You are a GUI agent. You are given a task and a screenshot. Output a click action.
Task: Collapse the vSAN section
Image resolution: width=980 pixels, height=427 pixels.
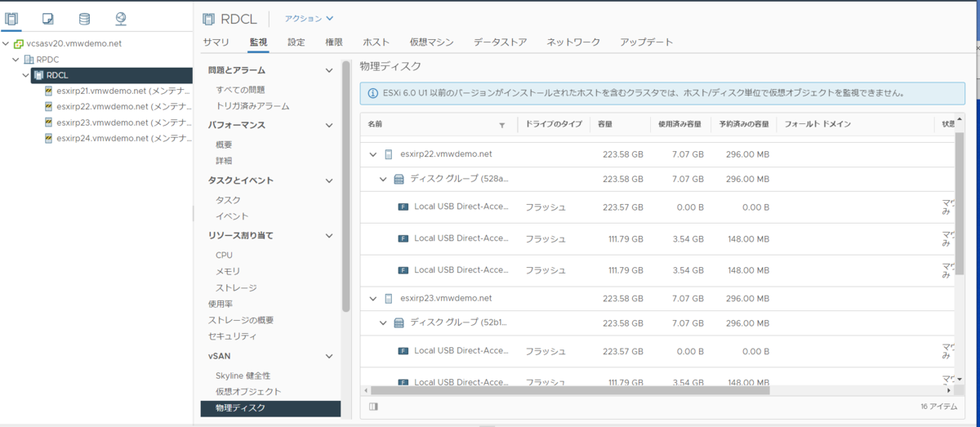(x=329, y=356)
